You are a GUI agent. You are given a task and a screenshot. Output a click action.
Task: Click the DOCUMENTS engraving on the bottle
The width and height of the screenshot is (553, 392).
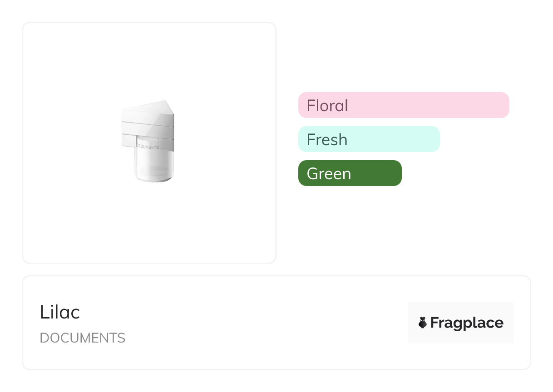pyautogui.click(x=148, y=147)
